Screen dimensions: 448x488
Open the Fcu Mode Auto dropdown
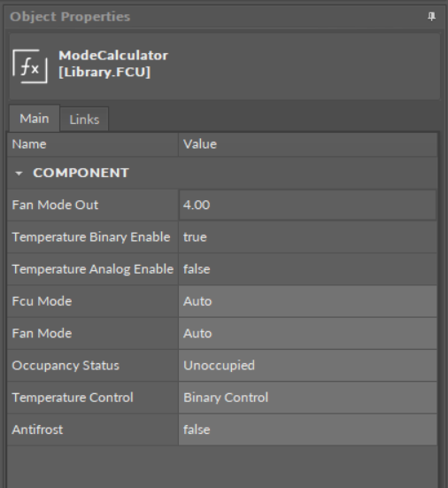[x=308, y=301]
